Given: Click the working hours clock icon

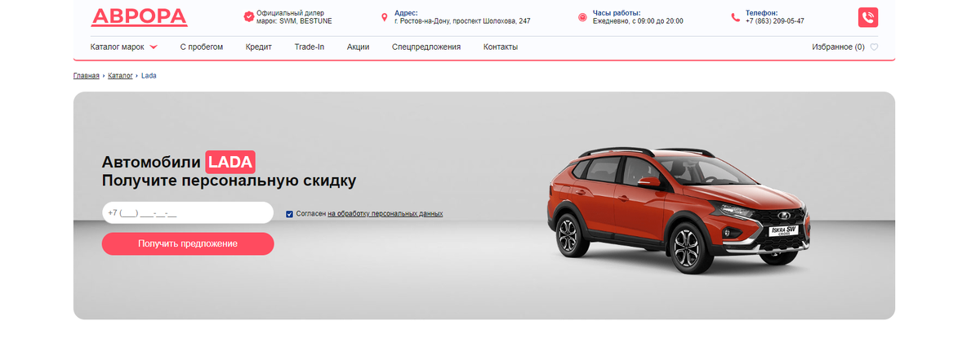Looking at the screenshot, I should (x=582, y=17).
